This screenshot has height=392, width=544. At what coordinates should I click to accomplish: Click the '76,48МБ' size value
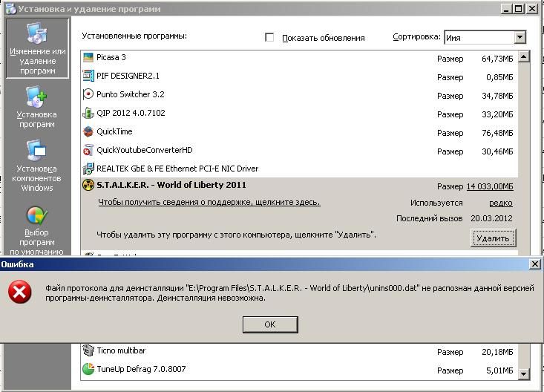497,133
